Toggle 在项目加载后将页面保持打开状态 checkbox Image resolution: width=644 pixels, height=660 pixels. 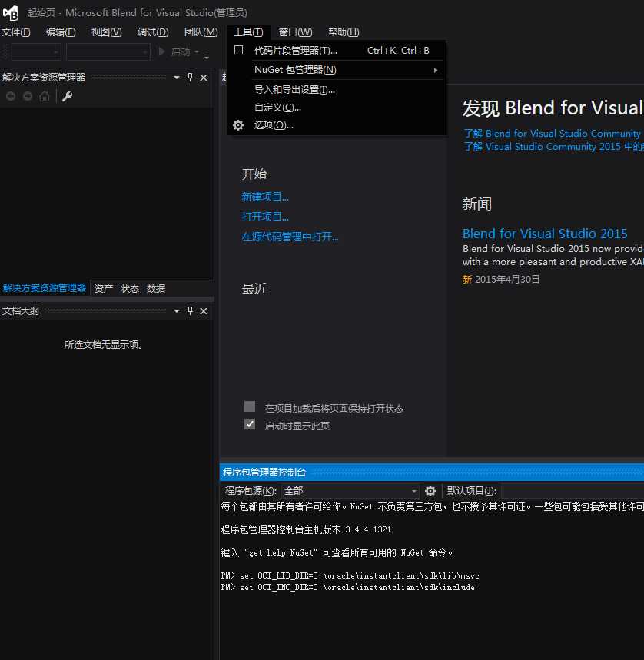[x=250, y=406]
